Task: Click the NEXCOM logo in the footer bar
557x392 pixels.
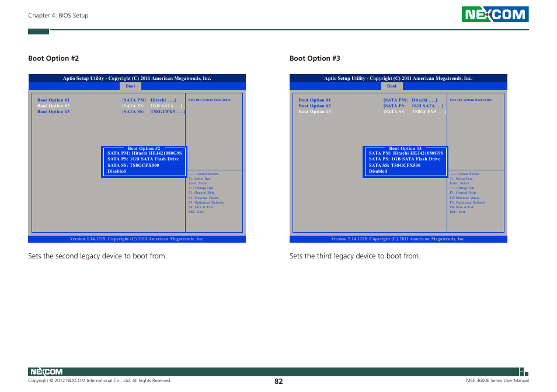Action: tap(47, 372)
